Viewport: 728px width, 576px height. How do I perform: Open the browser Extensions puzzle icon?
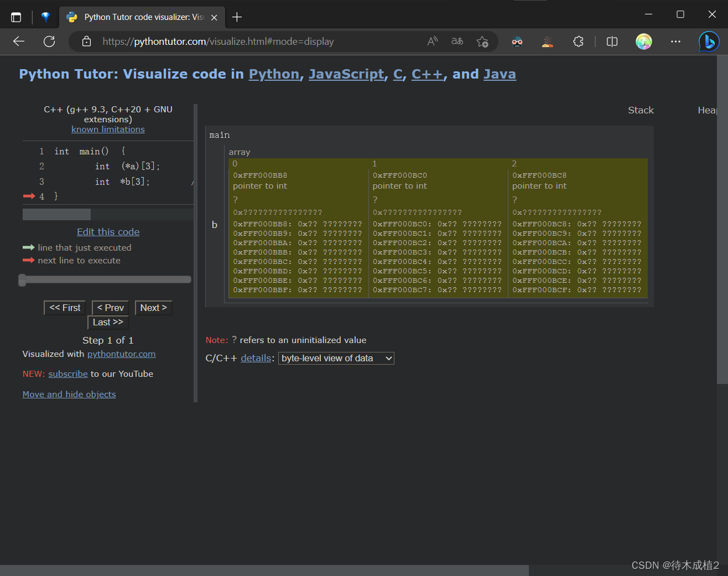click(578, 41)
